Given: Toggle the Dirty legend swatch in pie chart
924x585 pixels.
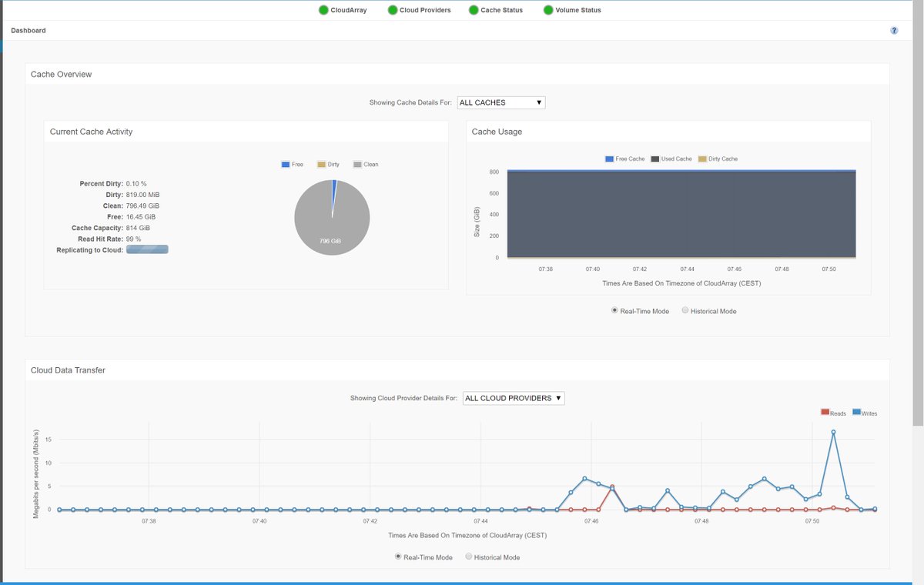Looking at the screenshot, I should (x=321, y=165).
